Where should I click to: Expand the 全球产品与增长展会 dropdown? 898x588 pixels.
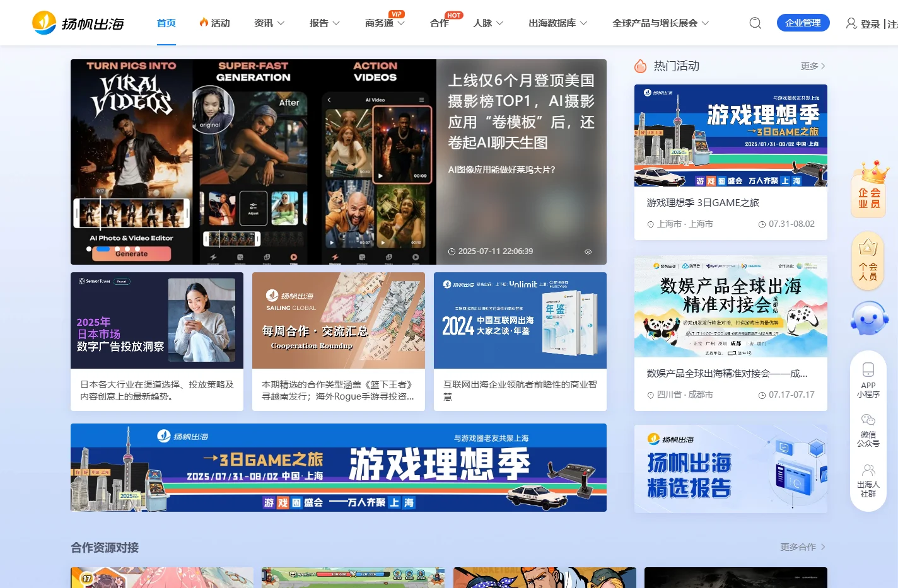point(660,23)
